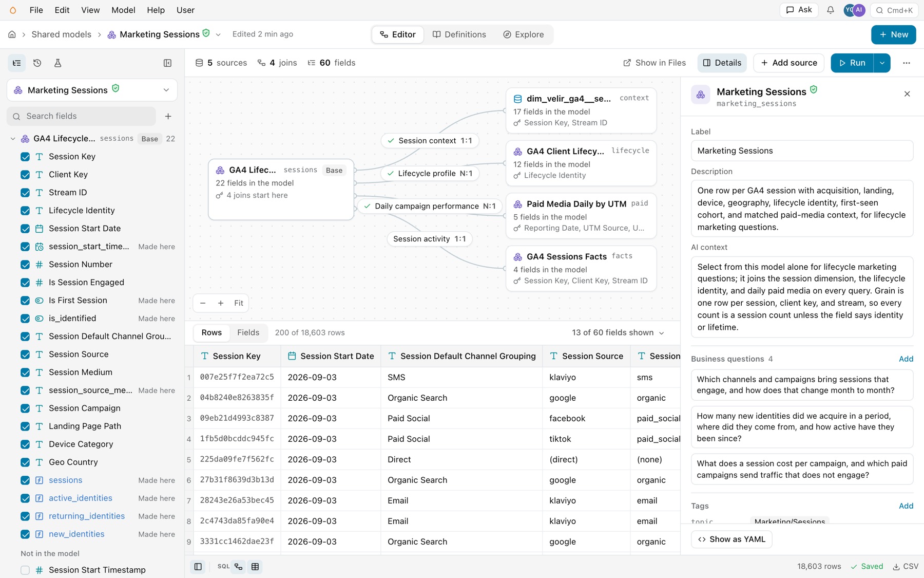Image resolution: width=924 pixels, height=578 pixels.
Task: Show the SQL view
Action: click(223, 567)
